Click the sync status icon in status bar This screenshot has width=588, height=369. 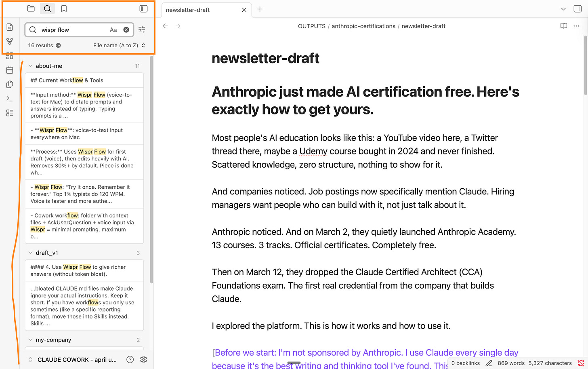click(581, 363)
